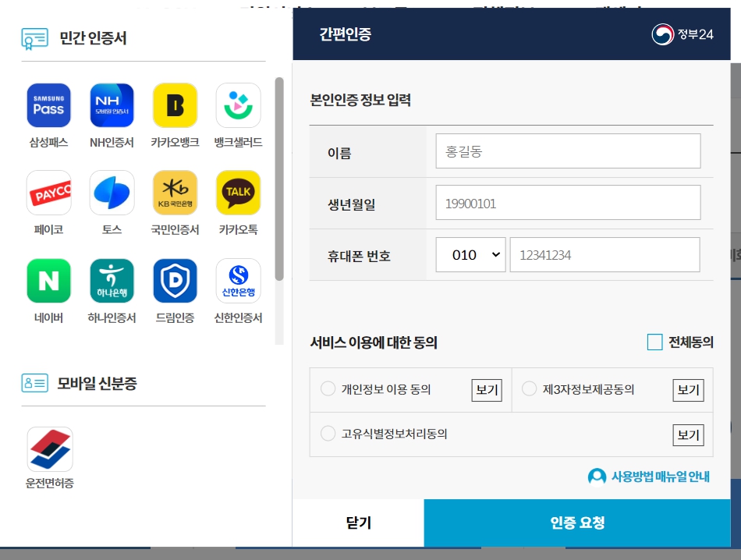Click the 생년월일 input field
This screenshot has height=560, width=741.
[x=568, y=202]
